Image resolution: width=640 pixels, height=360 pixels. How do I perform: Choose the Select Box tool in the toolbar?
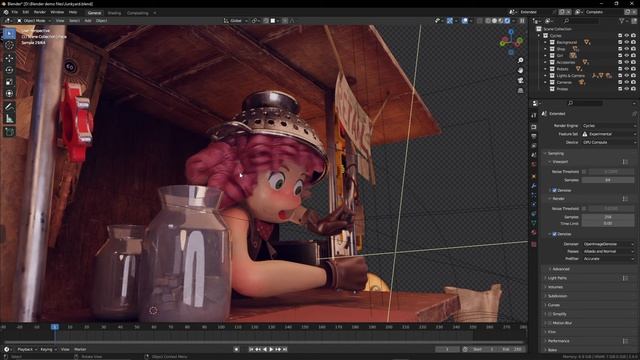[x=9, y=33]
